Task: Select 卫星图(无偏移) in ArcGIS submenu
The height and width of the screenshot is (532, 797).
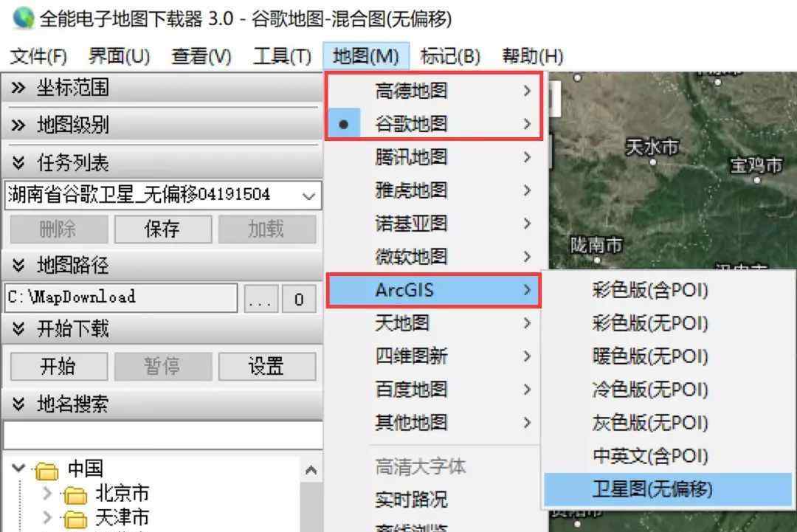Action: 668,489
